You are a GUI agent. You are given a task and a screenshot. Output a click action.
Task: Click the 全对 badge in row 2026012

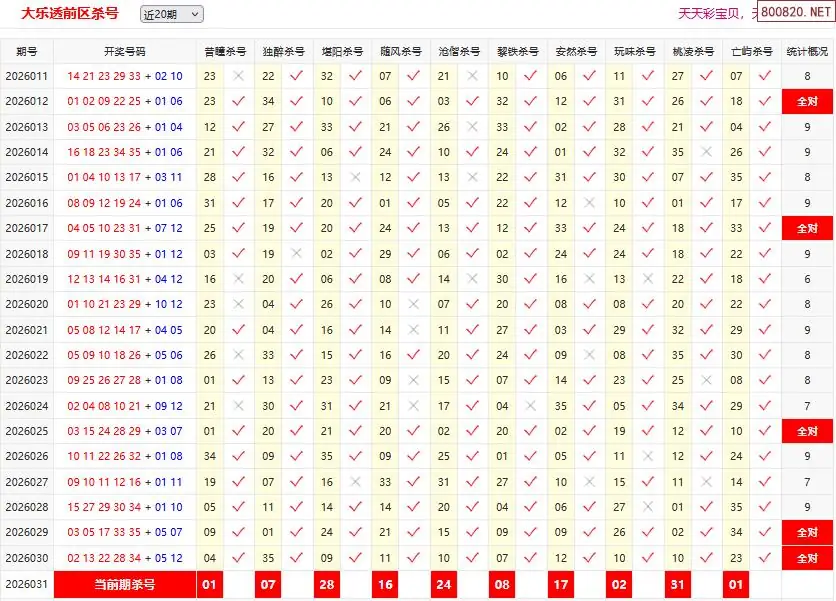[807, 101]
